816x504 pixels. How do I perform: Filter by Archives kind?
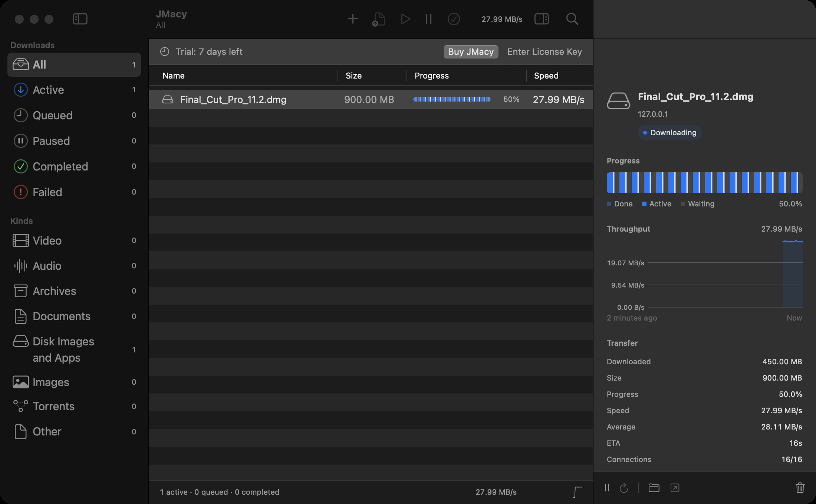74,291
